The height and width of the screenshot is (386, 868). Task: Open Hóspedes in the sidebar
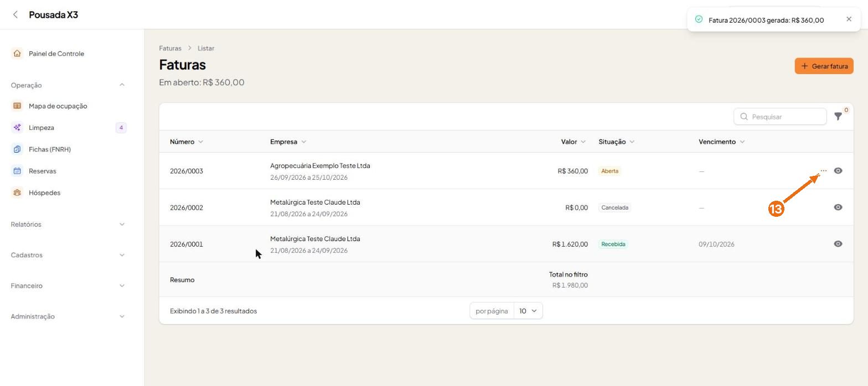44,192
